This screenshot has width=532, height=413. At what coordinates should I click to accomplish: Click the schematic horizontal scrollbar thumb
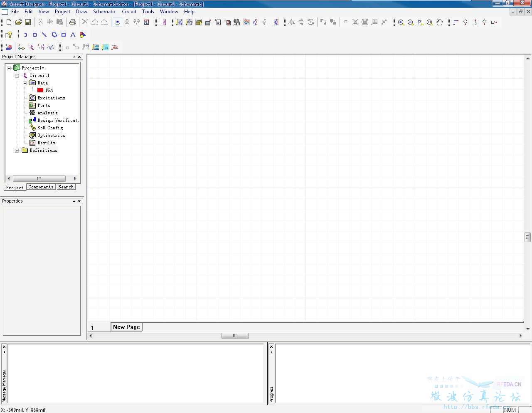point(235,336)
